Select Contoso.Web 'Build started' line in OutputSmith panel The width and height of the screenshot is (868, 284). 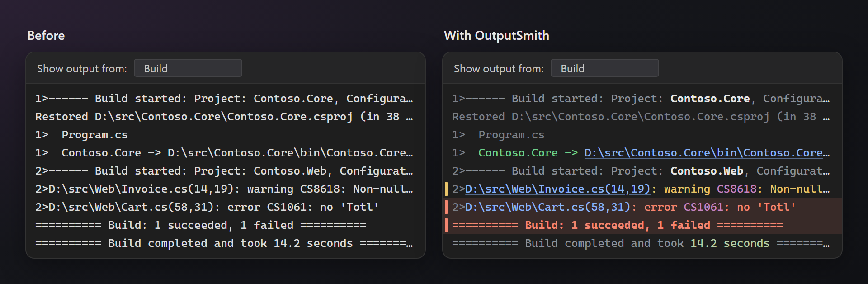click(641, 171)
